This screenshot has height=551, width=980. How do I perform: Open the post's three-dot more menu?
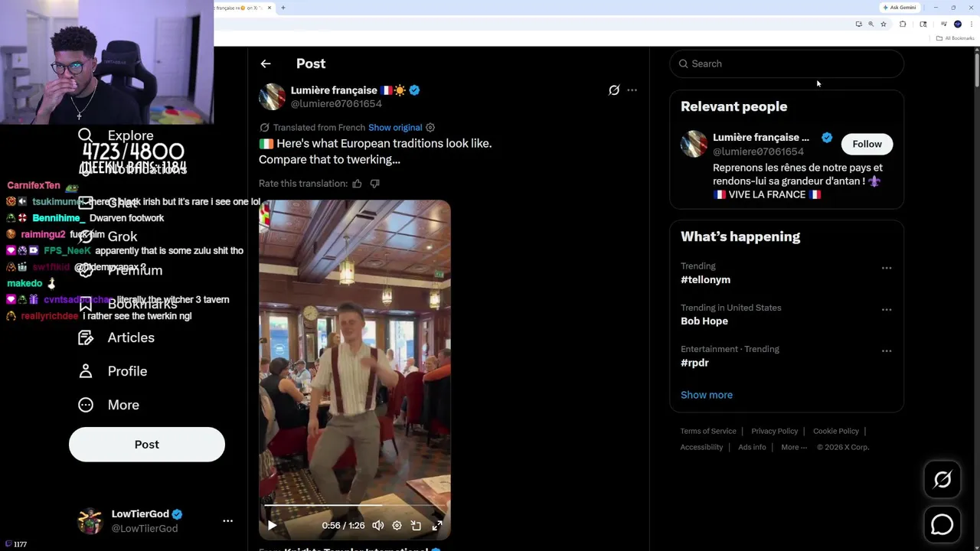pos(632,90)
